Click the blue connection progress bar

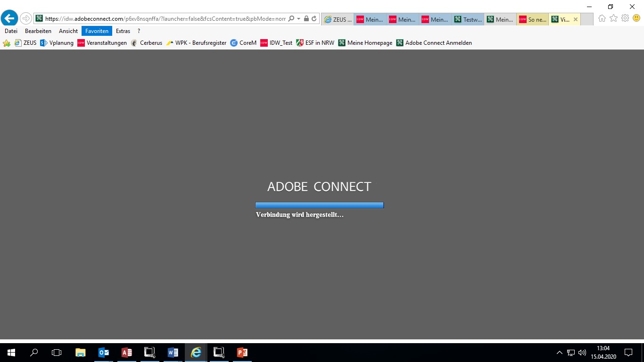(320, 205)
